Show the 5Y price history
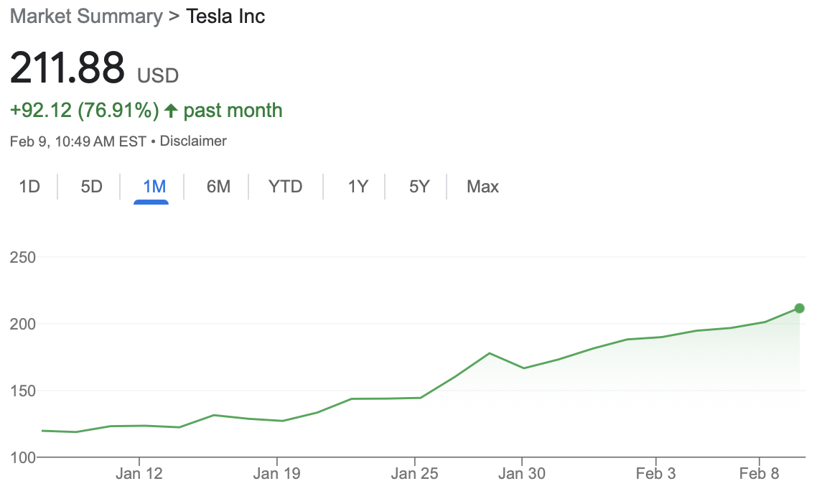This screenshot has height=504, width=817. pyautogui.click(x=419, y=187)
